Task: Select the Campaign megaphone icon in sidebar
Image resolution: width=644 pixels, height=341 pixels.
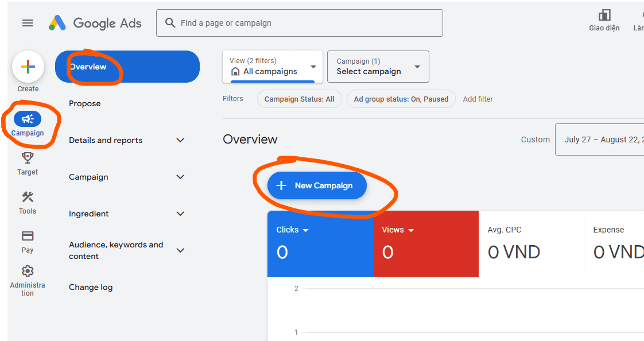Action: coord(28,118)
